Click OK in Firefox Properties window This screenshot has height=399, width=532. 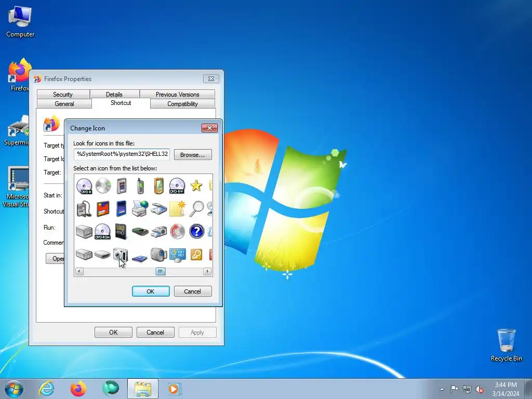pos(113,332)
